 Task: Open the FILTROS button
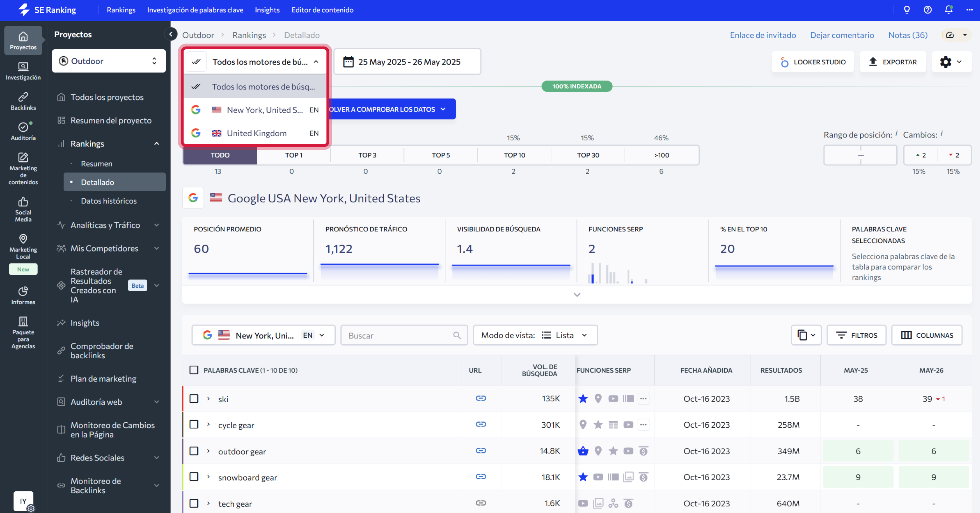point(856,335)
